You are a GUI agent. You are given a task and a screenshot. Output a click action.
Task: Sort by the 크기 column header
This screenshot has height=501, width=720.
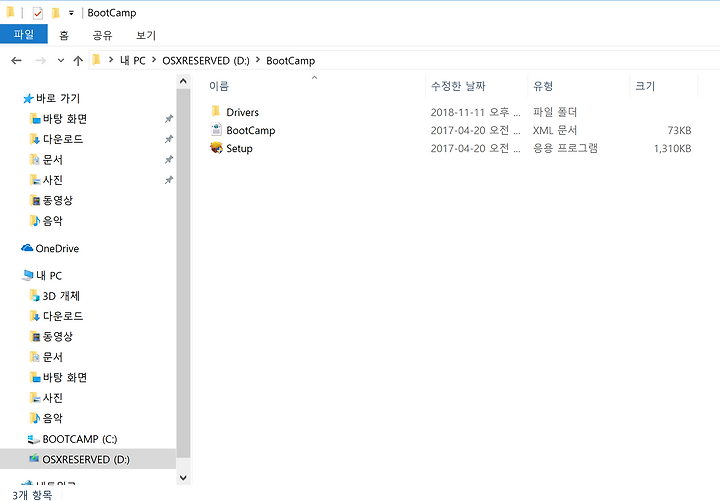645,86
